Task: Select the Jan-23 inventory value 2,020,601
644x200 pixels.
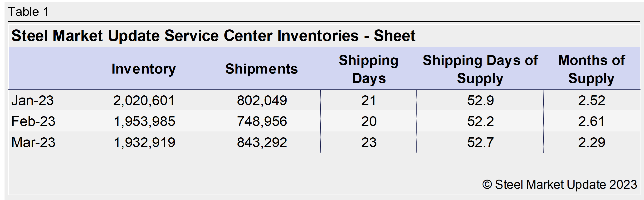Action: click(144, 101)
